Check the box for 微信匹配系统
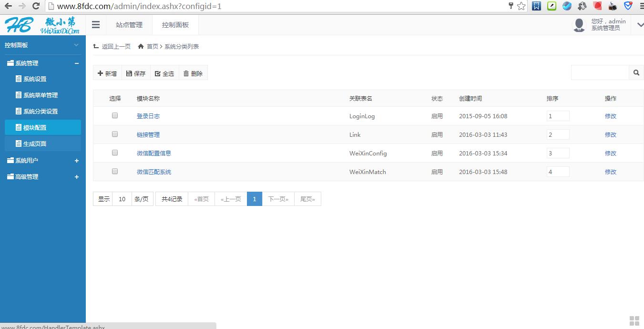 [x=115, y=171]
